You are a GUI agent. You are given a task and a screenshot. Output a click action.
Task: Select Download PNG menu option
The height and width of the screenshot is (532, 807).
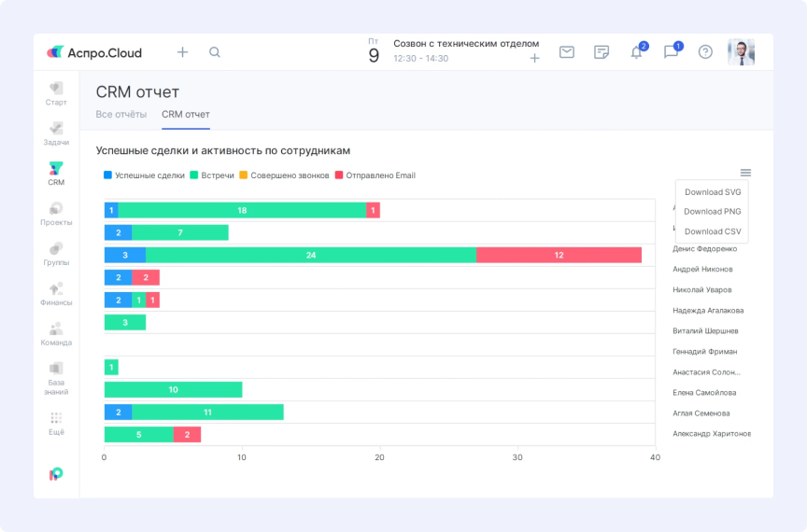tap(712, 212)
